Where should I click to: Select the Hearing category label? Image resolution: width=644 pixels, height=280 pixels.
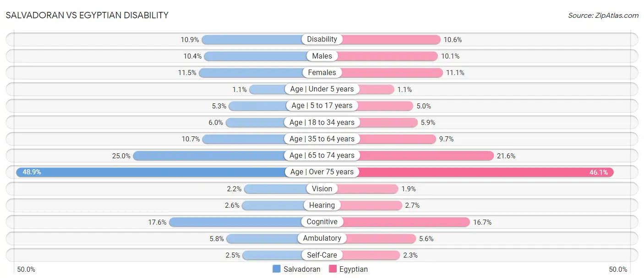click(322, 205)
